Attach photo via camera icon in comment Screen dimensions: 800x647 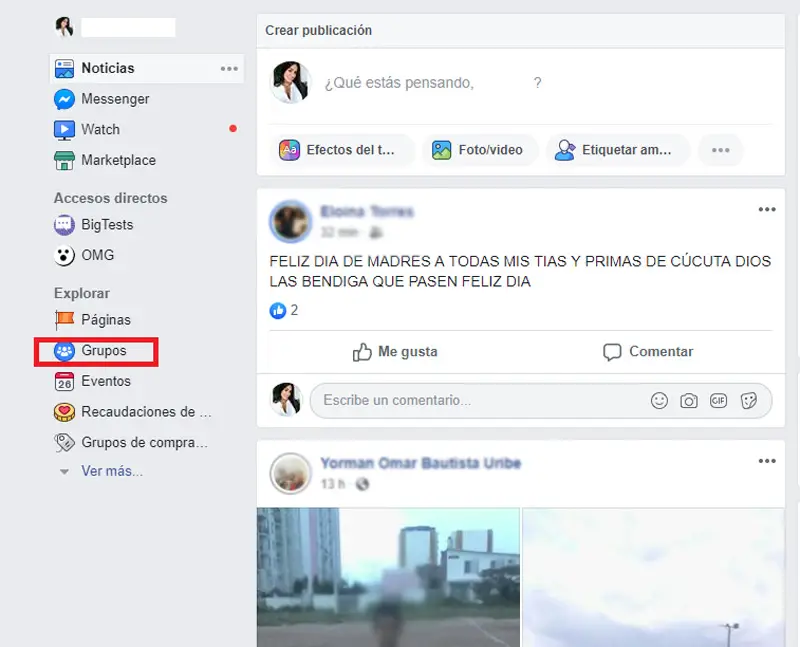coord(689,401)
